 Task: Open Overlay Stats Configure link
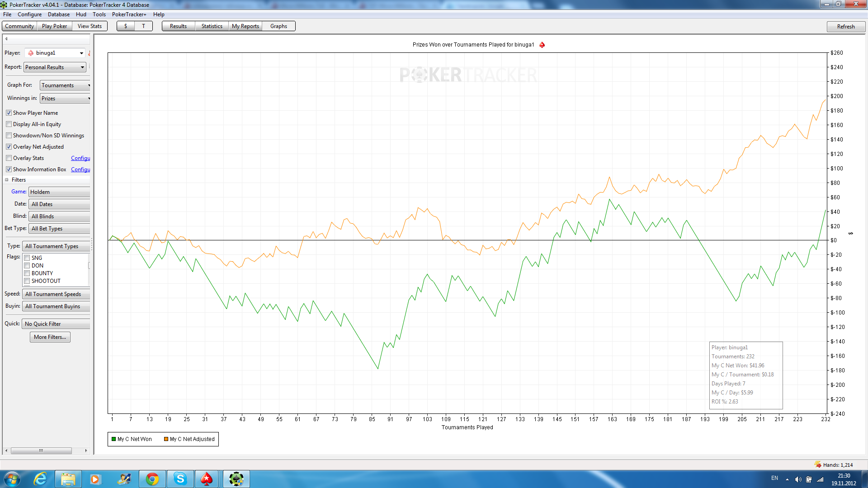[x=80, y=158]
